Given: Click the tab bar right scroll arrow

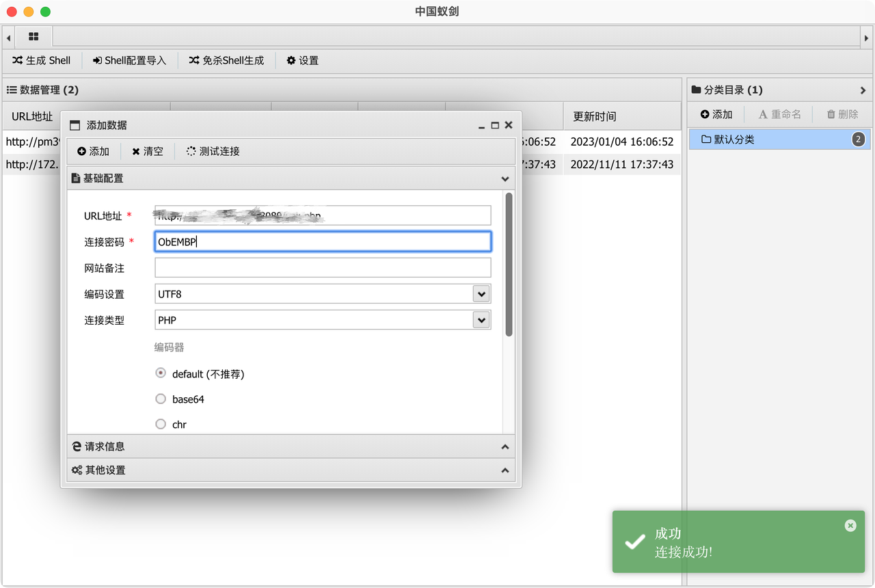Looking at the screenshot, I should click(x=866, y=37).
